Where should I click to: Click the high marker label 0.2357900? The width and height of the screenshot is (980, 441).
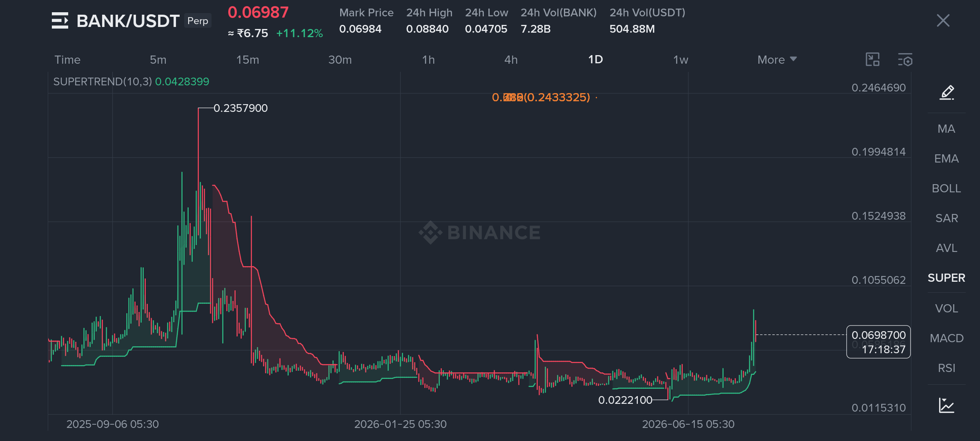241,108
